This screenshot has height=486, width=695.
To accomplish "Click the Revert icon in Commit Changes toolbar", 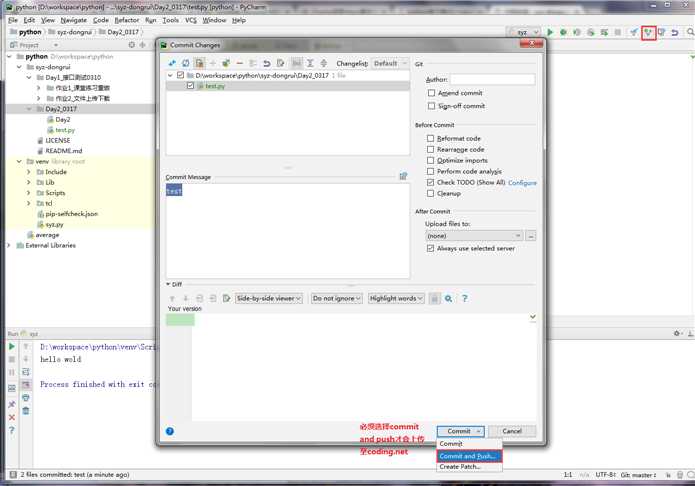I will pos(266,63).
